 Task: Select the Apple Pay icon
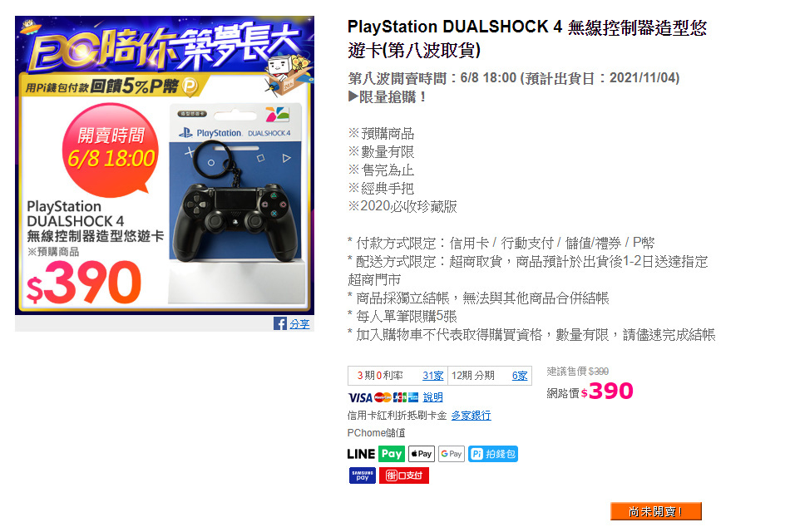tap(422, 454)
